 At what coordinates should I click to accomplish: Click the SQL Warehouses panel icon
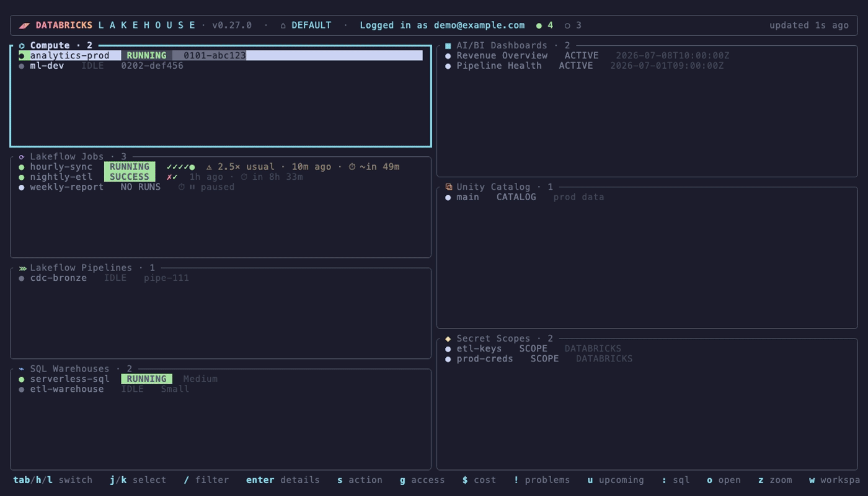pyautogui.click(x=22, y=369)
